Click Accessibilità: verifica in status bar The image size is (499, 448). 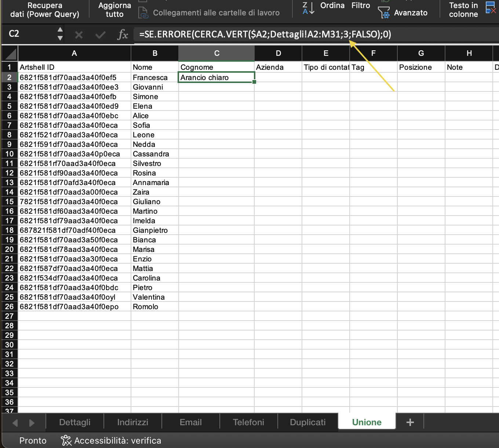click(111, 440)
